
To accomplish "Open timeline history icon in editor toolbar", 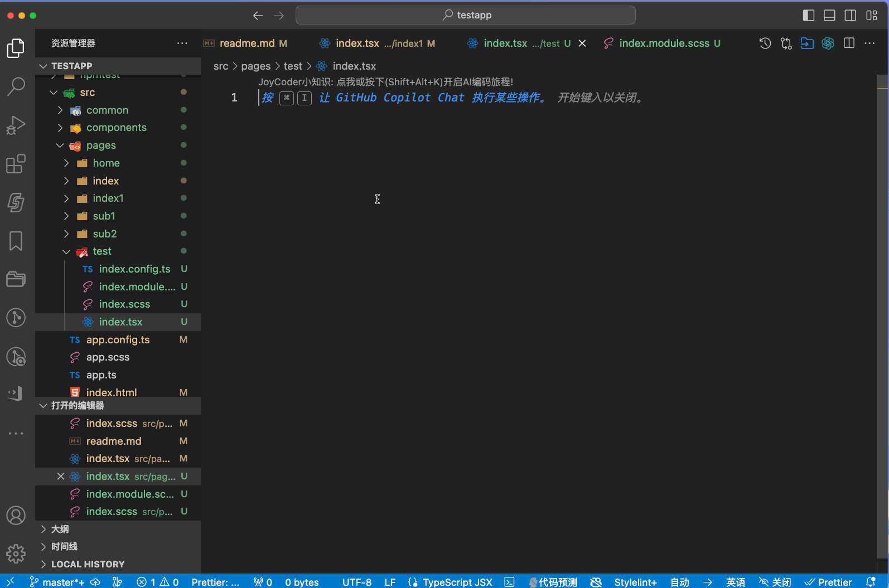I will click(765, 43).
